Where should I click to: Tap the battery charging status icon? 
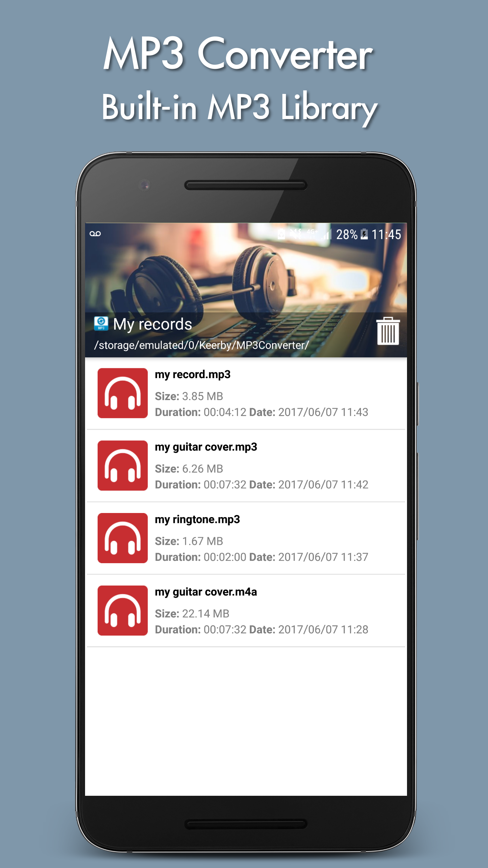(364, 234)
